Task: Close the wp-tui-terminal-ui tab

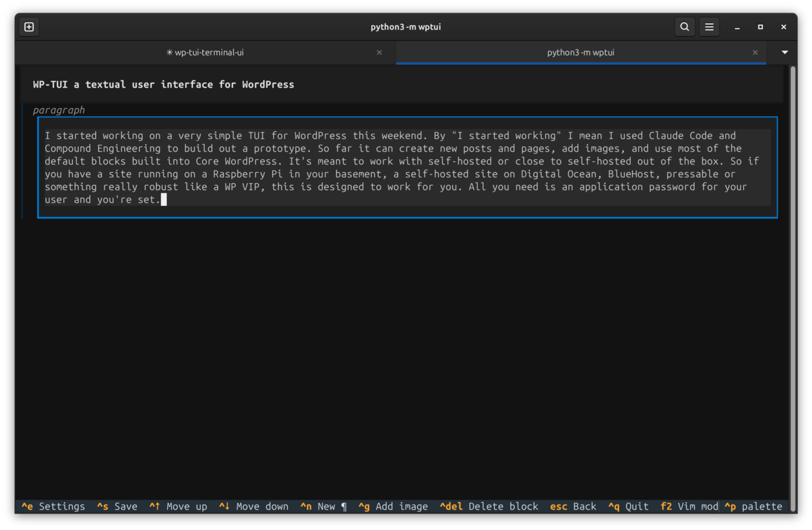Action: coord(379,52)
